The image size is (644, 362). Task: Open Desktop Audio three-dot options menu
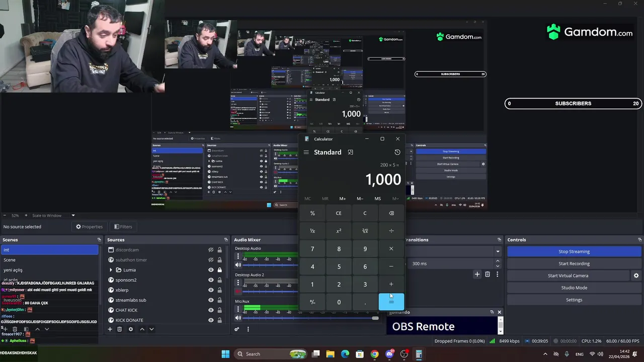(238, 256)
